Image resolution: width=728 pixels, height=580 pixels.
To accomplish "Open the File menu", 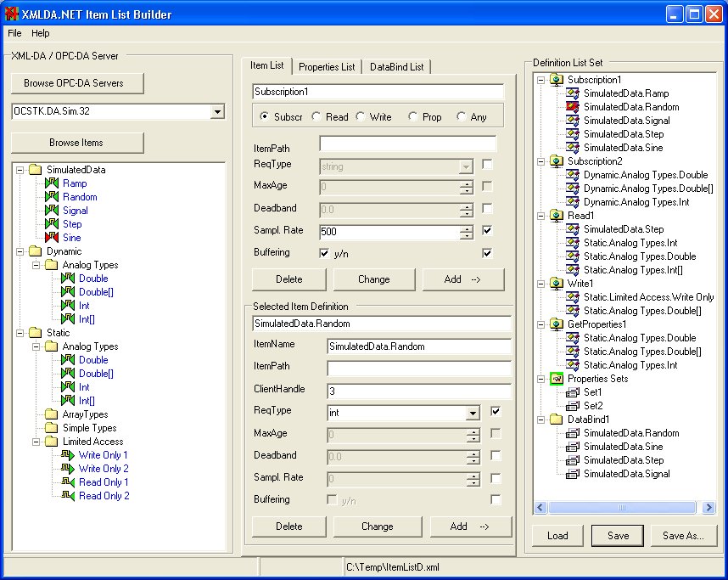I will [x=14, y=33].
